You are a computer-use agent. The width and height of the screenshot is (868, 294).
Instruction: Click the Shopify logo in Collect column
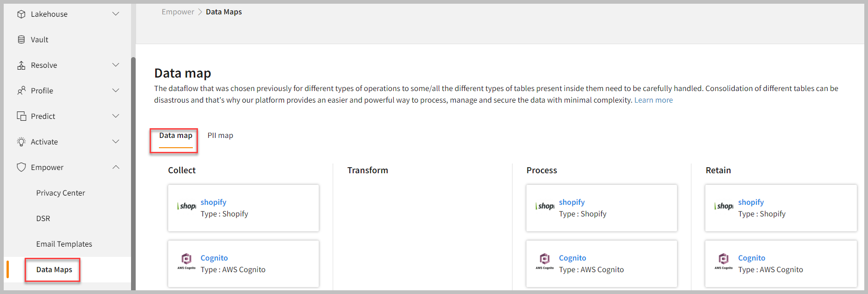(x=187, y=206)
